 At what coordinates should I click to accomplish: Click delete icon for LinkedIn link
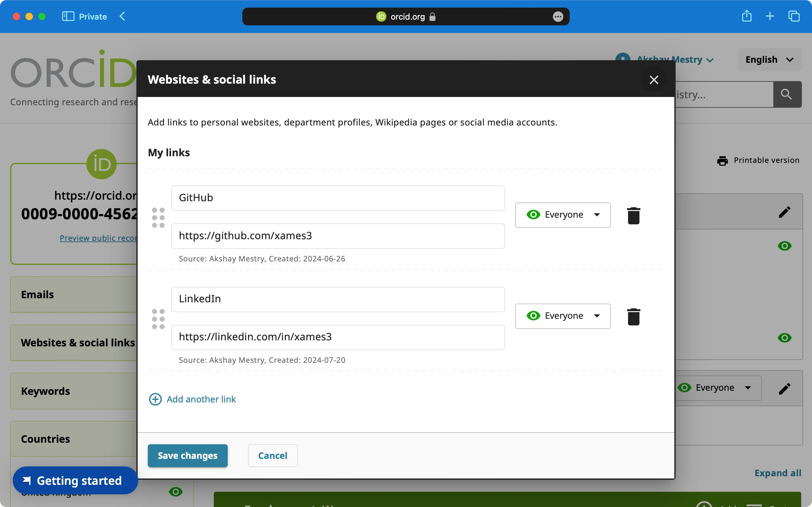[x=632, y=316]
